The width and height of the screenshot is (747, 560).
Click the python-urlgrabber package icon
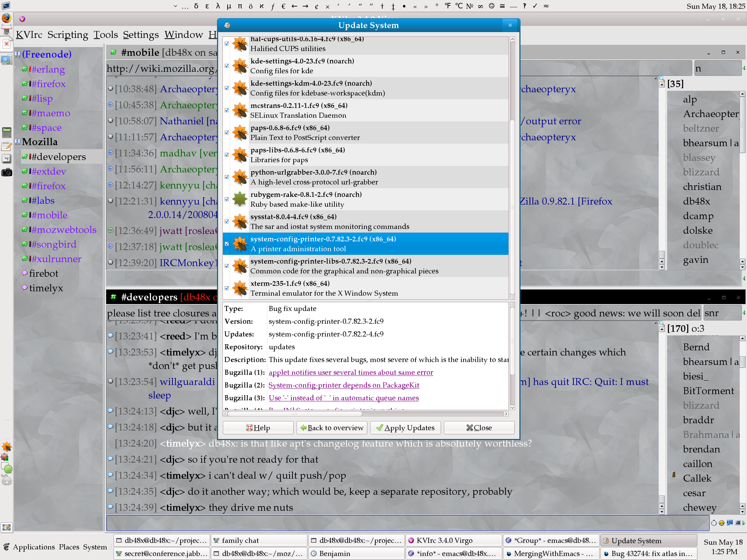tap(240, 177)
